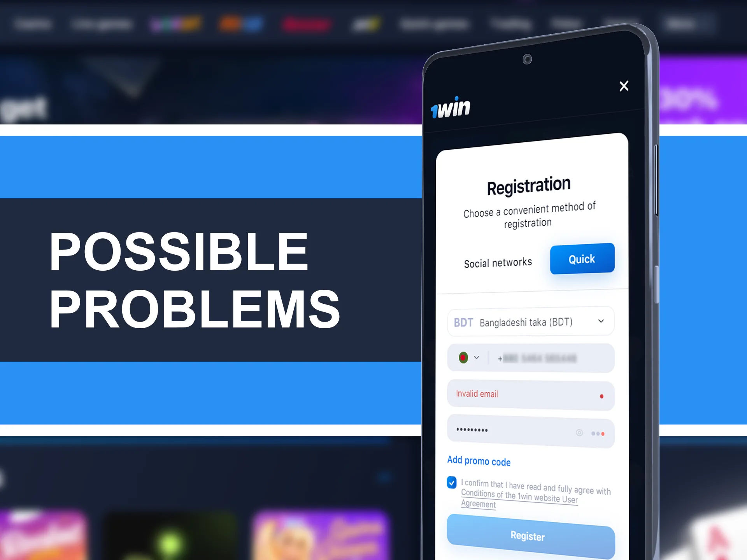Expand the country phone code selector
Viewport: 747px width, 560px height.
pos(470,358)
